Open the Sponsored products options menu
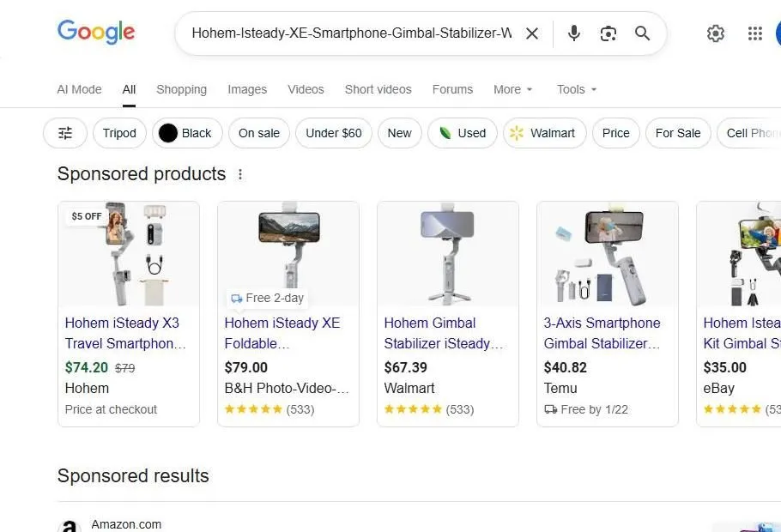Image resolution: width=781 pixels, height=532 pixels. point(240,173)
